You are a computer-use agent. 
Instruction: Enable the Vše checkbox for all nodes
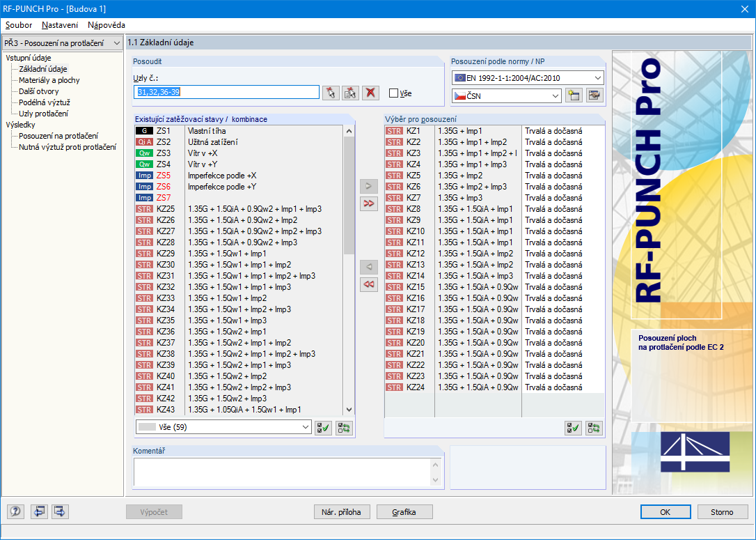pyautogui.click(x=393, y=93)
